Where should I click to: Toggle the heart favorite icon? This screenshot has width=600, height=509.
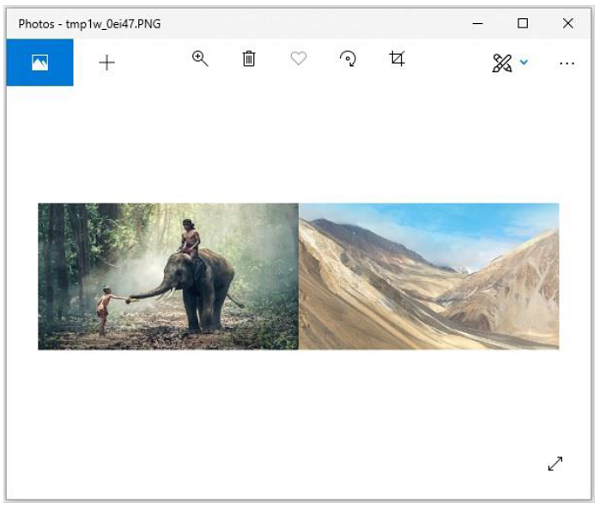[298, 59]
